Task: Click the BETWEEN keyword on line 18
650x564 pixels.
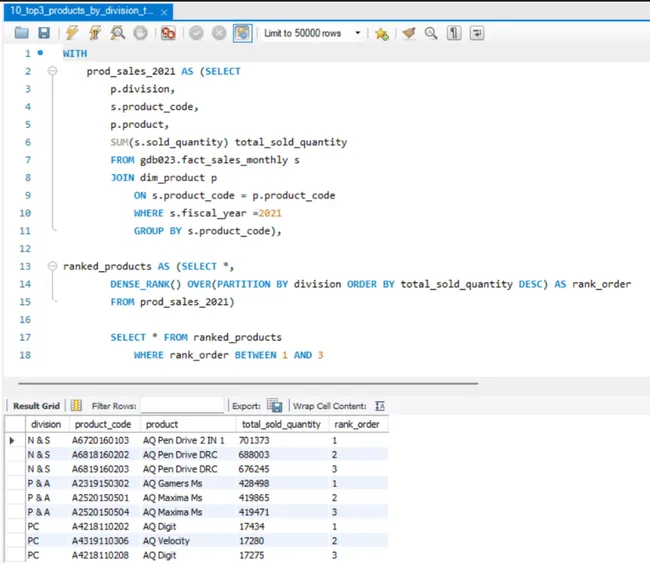Action: (255, 355)
